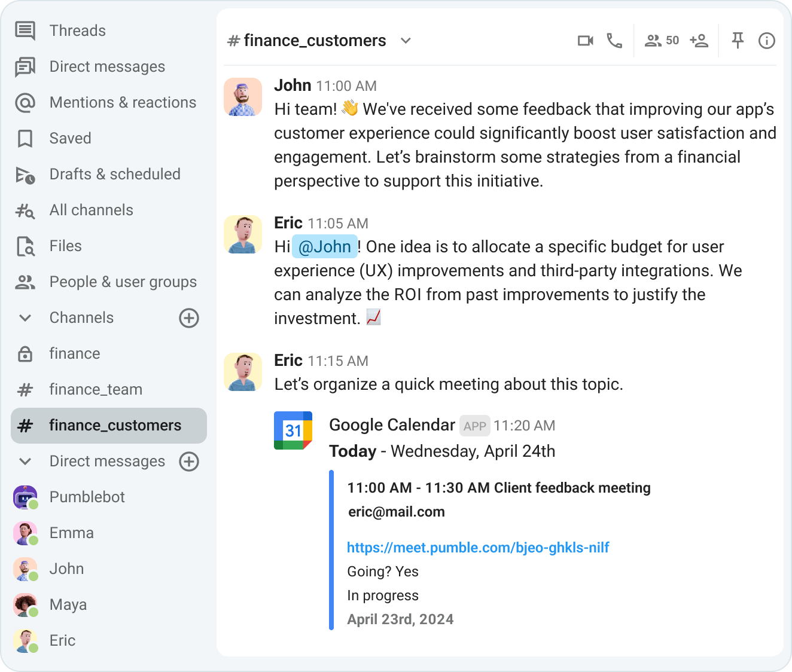The image size is (792, 672).
Task: Open All channels browser
Action: coord(91,210)
